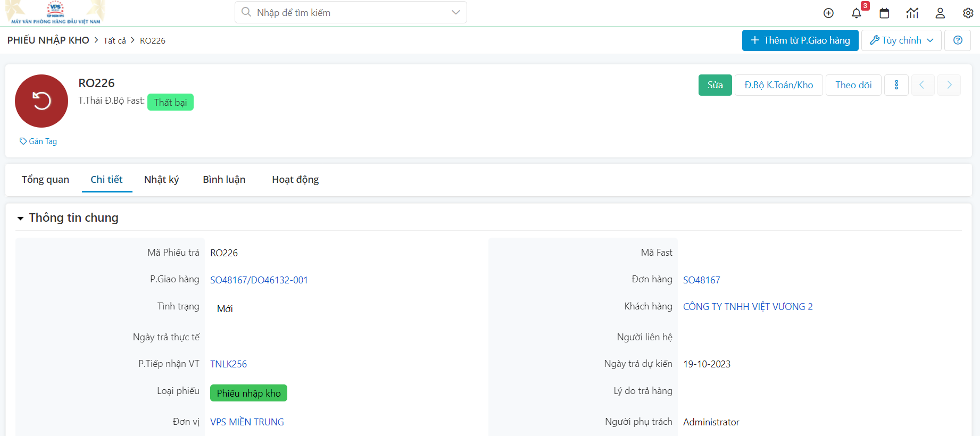The height and width of the screenshot is (436, 980).
Task: Open TNLK256 receipt link
Action: coord(229,364)
